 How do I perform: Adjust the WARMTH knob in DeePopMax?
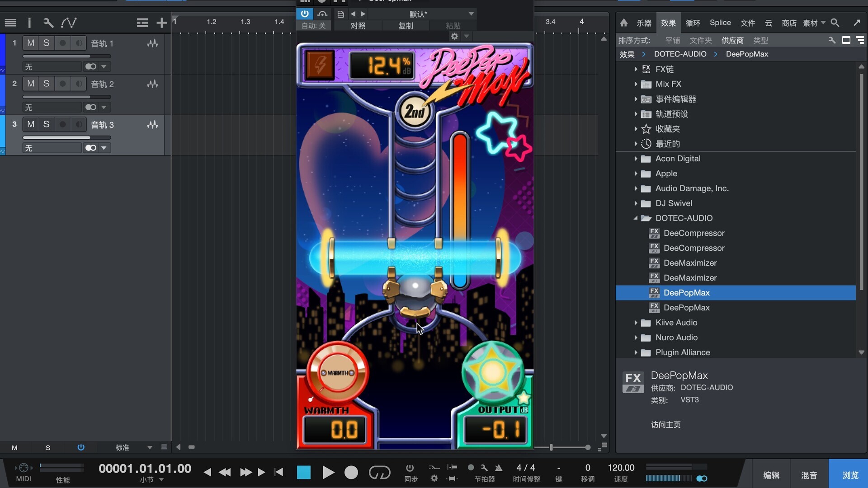click(x=337, y=373)
